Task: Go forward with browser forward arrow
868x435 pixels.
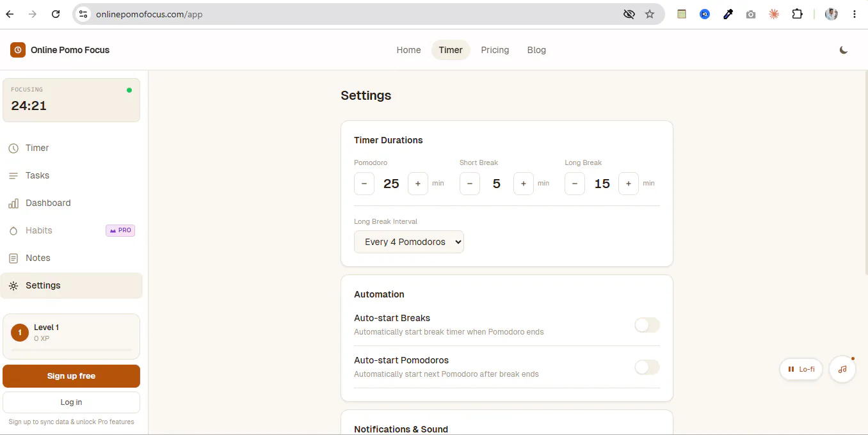Action: pos(33,14)
